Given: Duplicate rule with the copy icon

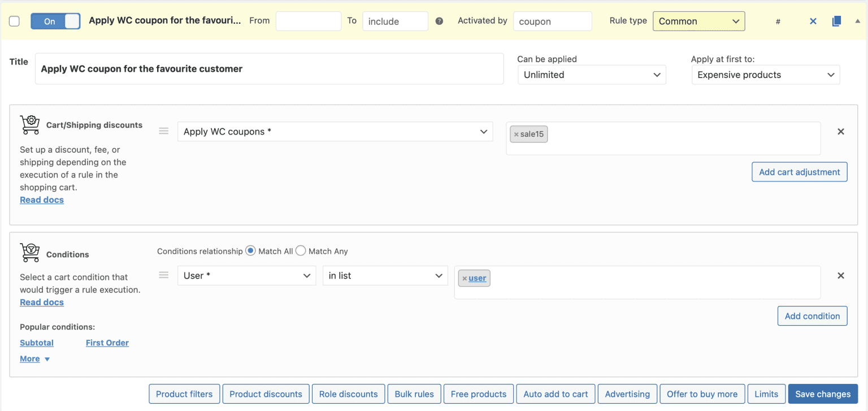Looking at the screenshot, I should pos(837,21).
